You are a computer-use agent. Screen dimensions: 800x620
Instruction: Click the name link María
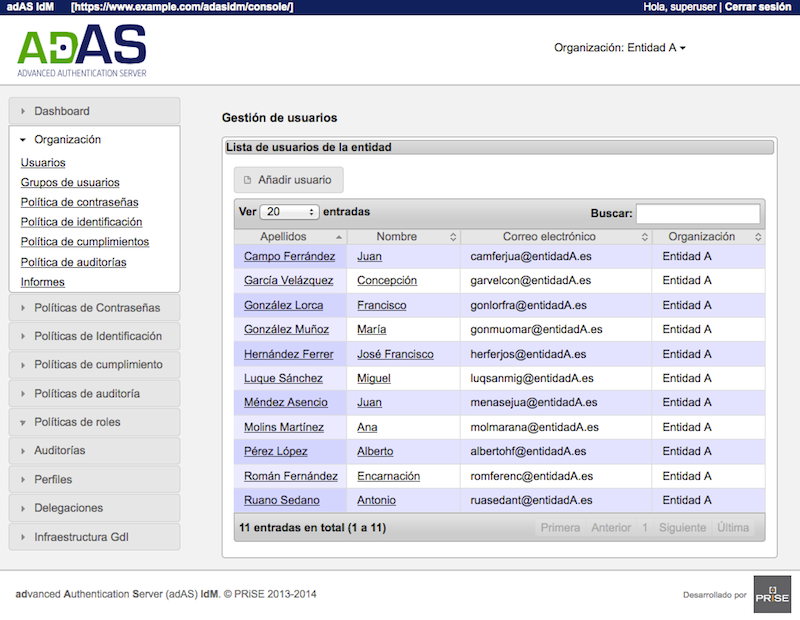(x=371, y=329)
